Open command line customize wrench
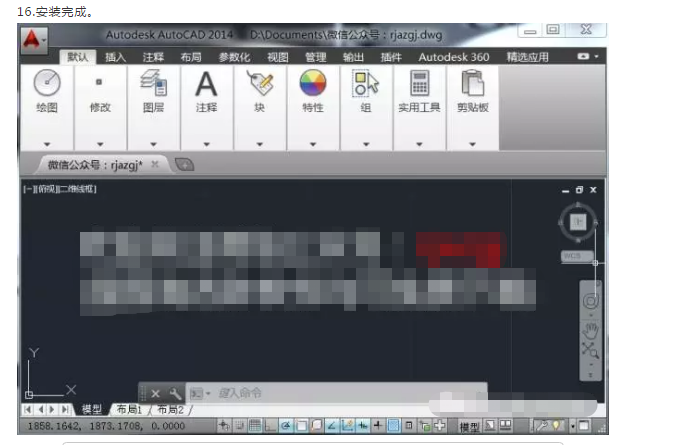Screen dimensions: 689x445 175,393
